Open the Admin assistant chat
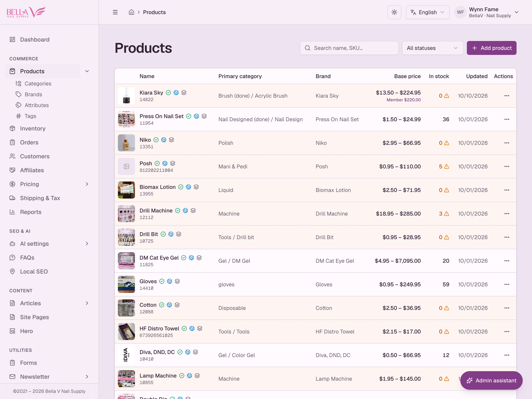Image resolution: width=532 pixels, height=399 pixels. pos(491,381)
